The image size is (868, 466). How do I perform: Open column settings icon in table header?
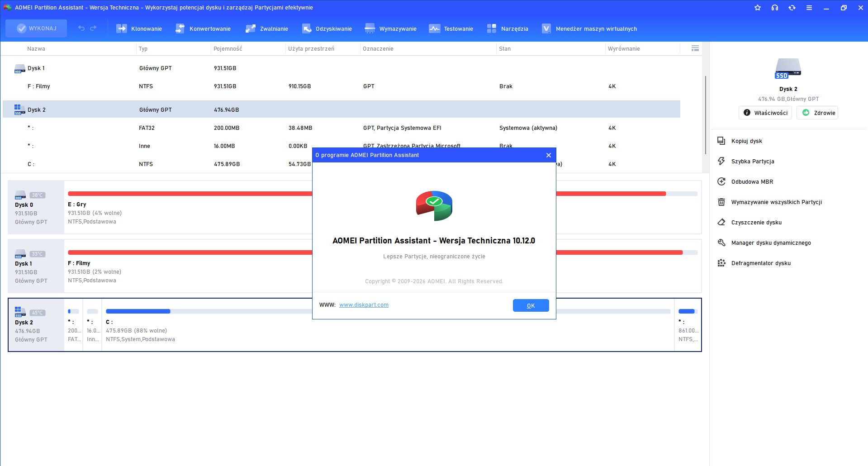click(x=695, y=48)
